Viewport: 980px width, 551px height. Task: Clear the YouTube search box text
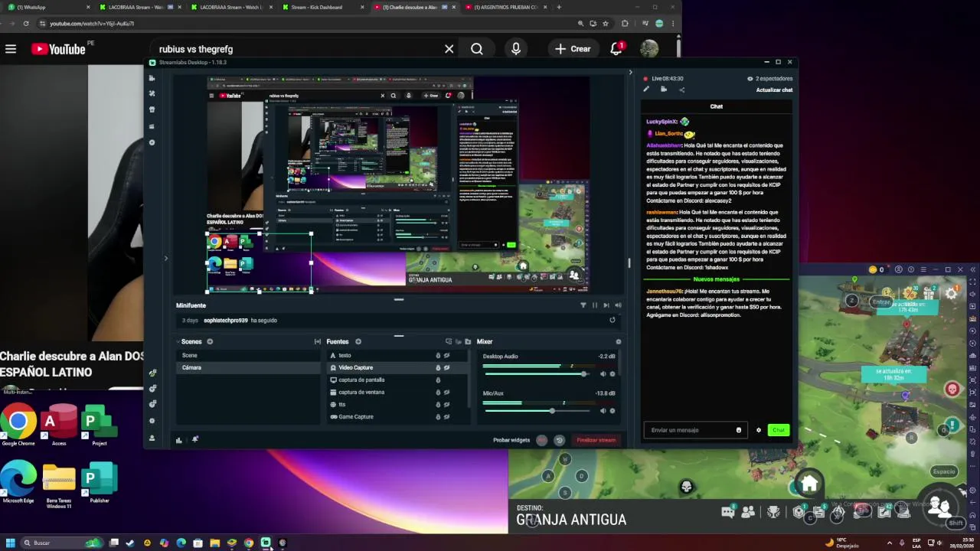[x=449, y=49]
